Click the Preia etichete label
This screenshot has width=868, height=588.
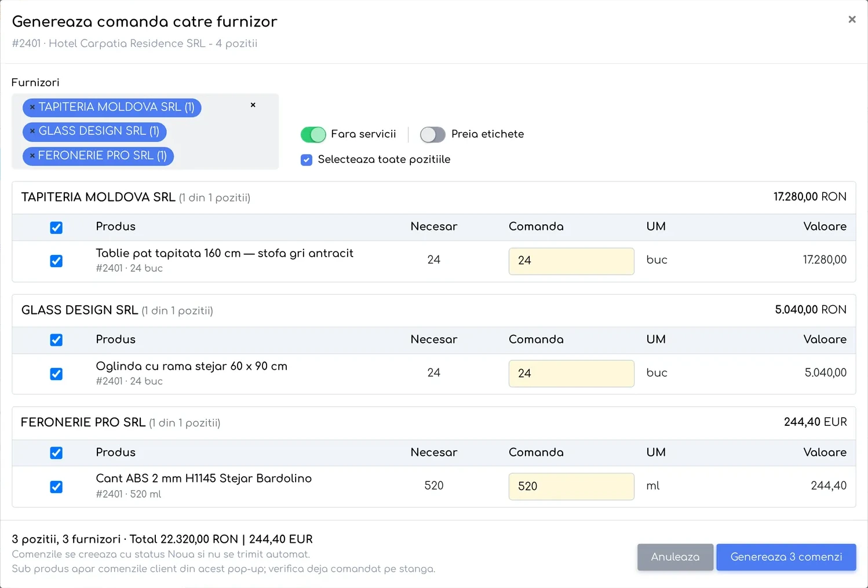coord(487,134)
